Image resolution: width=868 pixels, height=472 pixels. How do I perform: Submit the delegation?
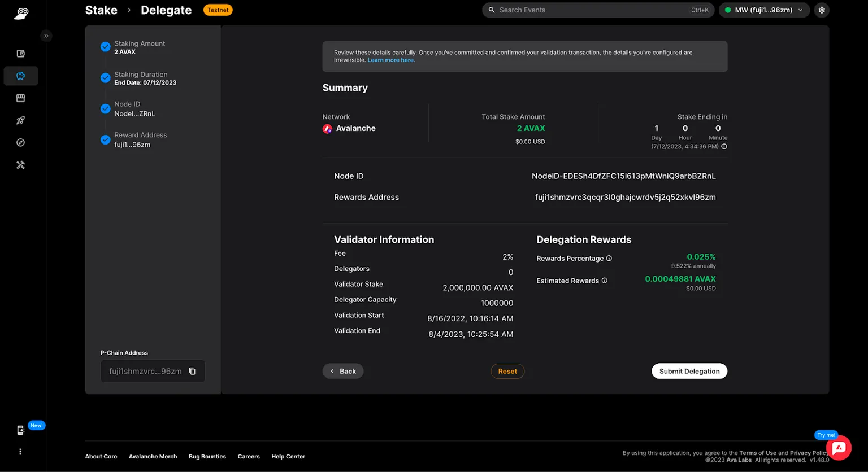pyautogui.click(x=689, y=371)
